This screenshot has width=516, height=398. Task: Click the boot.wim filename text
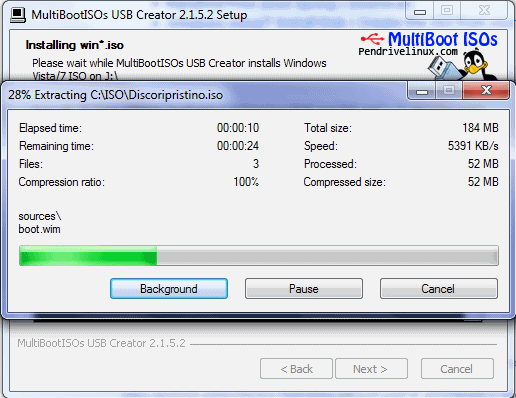tap(40, 230)
